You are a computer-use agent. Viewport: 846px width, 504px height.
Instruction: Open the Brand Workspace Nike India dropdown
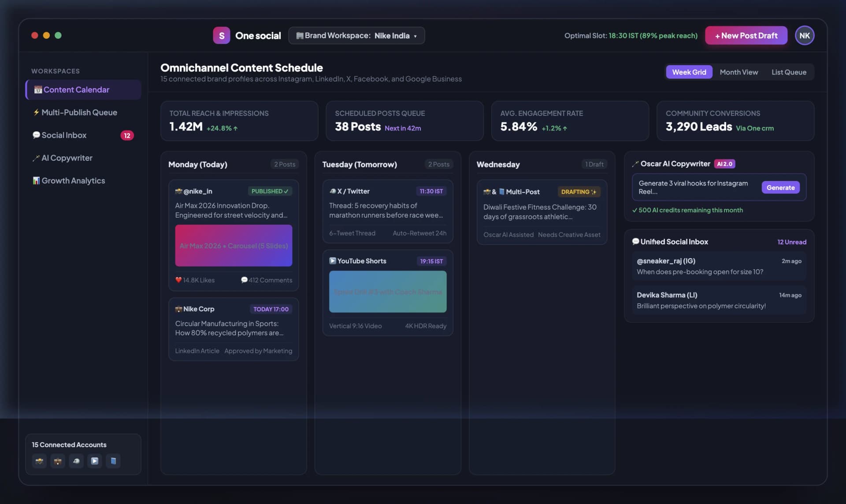[356, 36]
